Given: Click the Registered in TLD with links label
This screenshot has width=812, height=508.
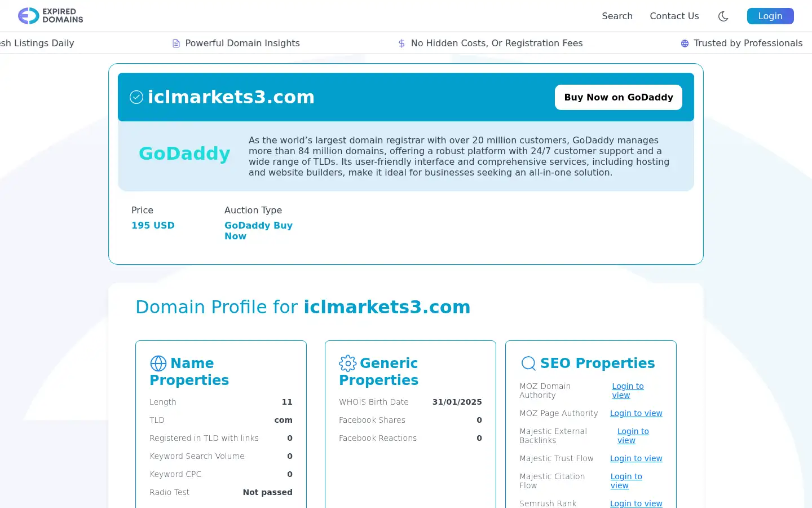Looking at the screenshot, I should click(x=204, y=438).
